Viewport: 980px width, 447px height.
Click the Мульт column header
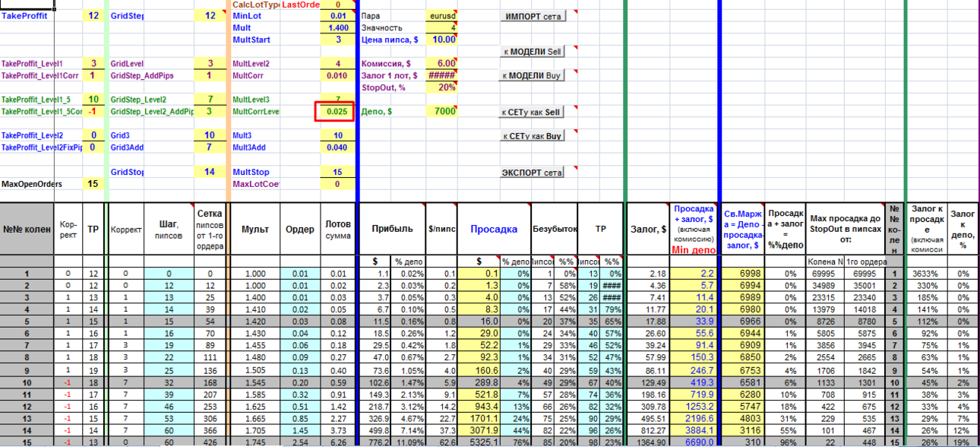pyautogui.click(x=254, y=229)
